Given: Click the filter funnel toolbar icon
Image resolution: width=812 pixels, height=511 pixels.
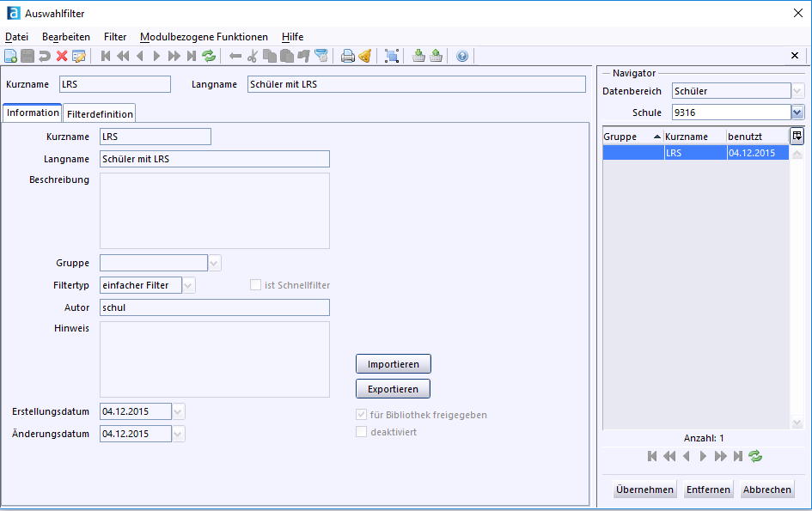Looking at the screenshot, I should click(321, 56).
